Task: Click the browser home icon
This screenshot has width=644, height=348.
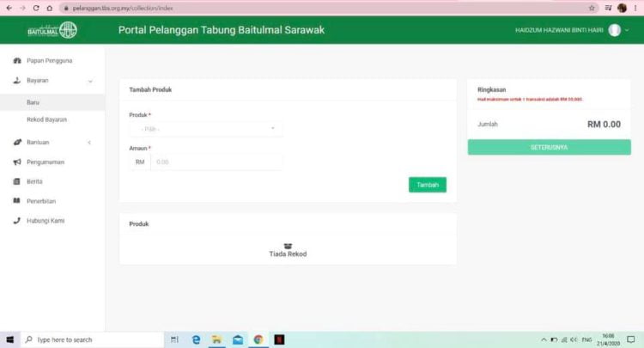Action: tap(50, 8)
